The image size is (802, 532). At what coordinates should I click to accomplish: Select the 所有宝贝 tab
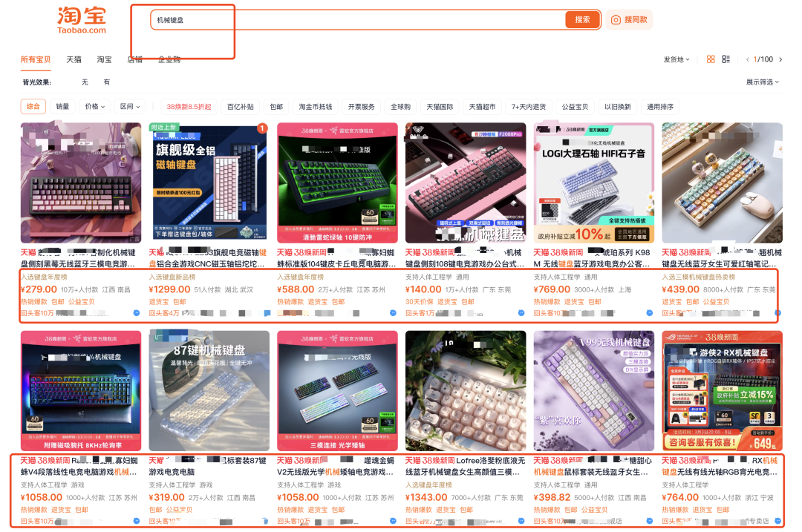(x=36, y=59)
